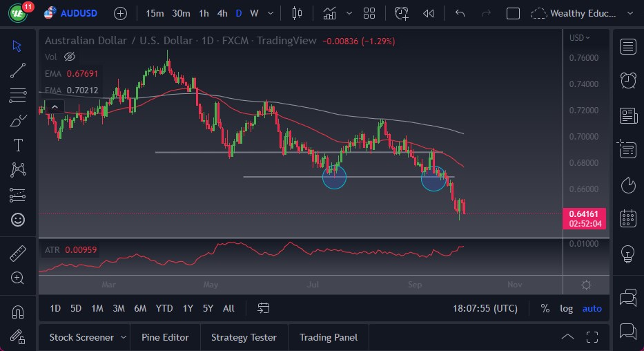Image resolution: width=644 pixels, height=351 pixels.
Task: Open the watchlist panel icon
Action: (627, 46)
